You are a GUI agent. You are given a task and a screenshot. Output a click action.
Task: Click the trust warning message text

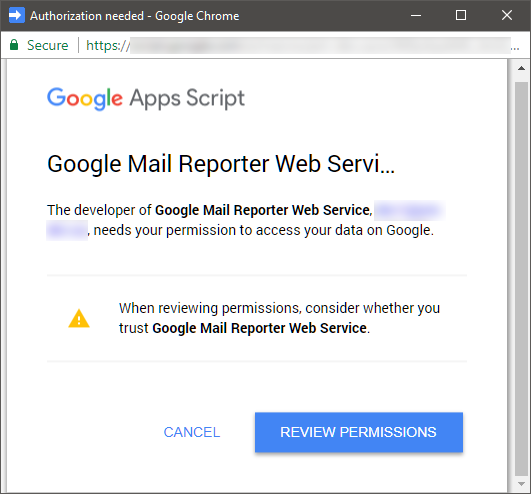[279, 318]
